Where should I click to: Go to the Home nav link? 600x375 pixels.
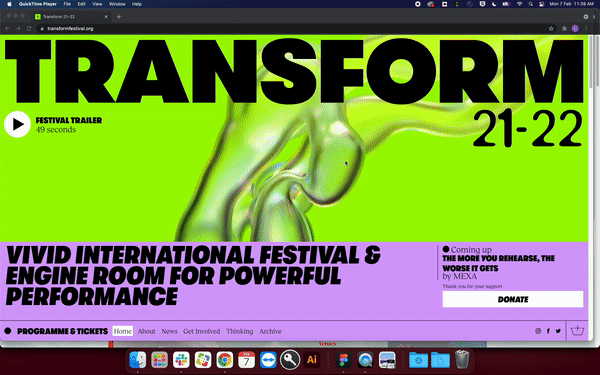click(122, 331)
